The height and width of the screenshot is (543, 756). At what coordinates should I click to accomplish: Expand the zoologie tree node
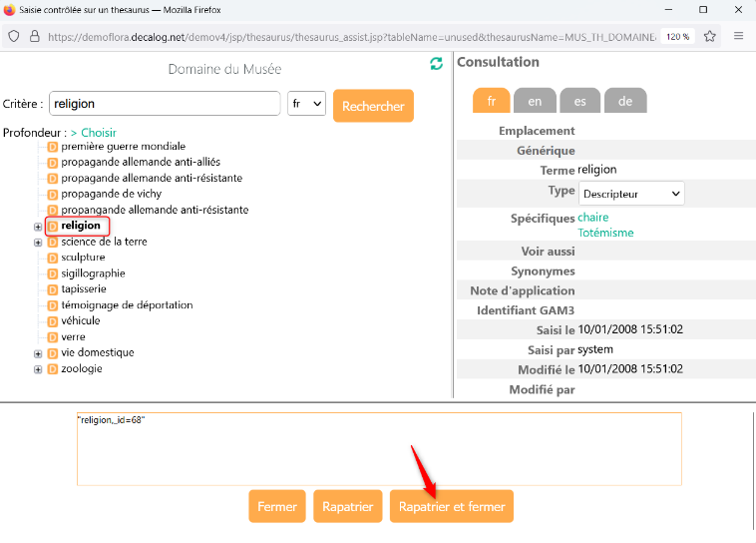coord(38,369)
